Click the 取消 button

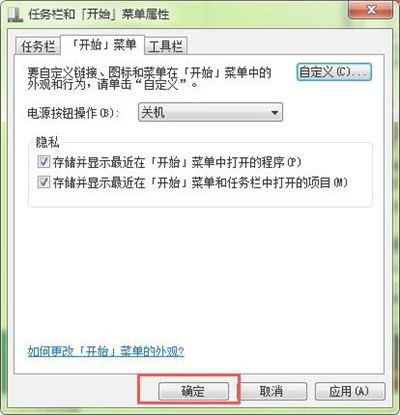pos(271,391)
